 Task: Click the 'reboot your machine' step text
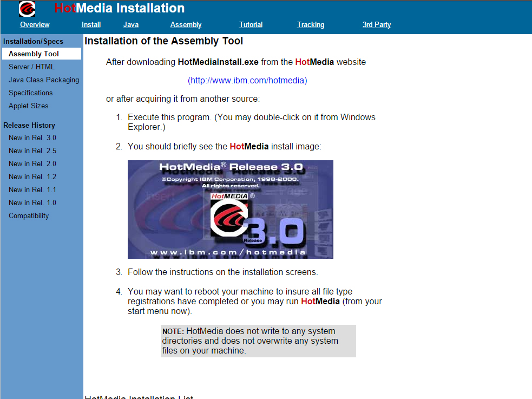click(x=254, y=302)
